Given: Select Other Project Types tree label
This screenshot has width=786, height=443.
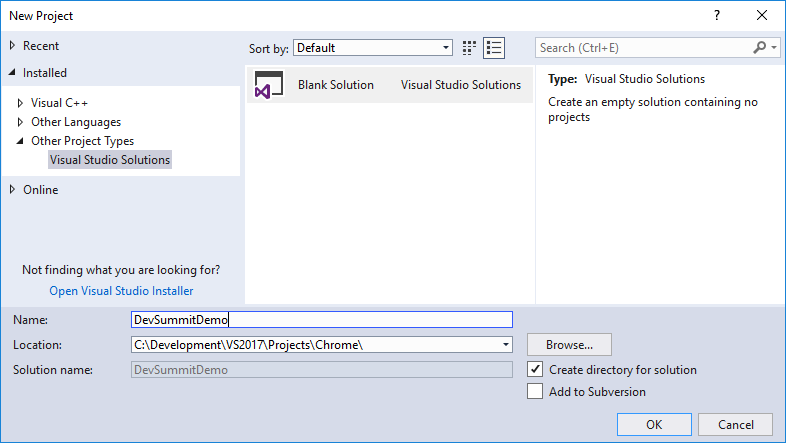Looking at the screenshot, I should click(82, 141).
